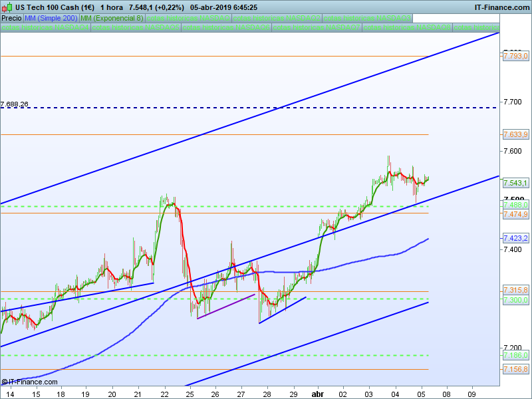Click date 05 on the time axis
This screenshot has width=532, height=399.
coord(421,394)
